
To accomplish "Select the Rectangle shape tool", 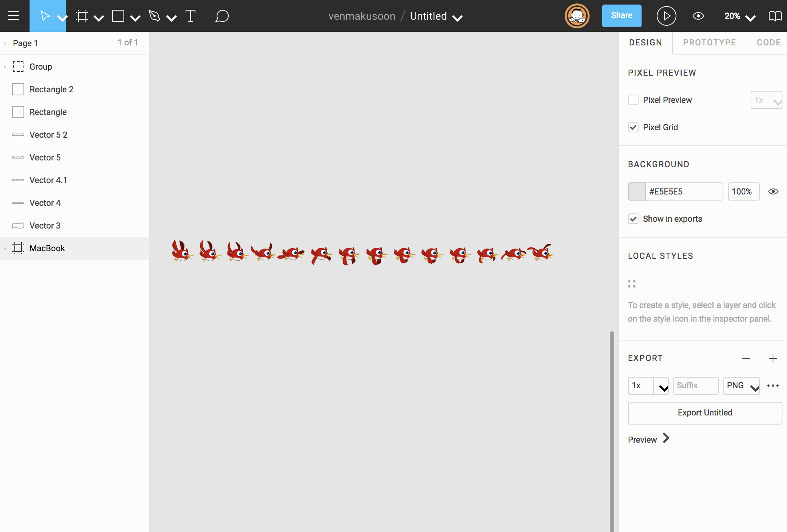I will [118, 16].
